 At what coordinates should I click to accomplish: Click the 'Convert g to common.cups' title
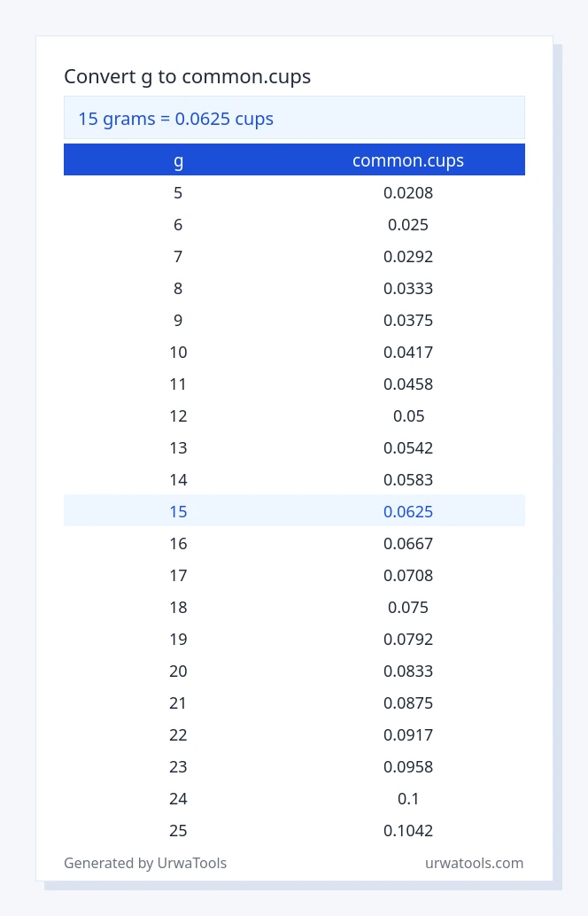pos(188,76)
